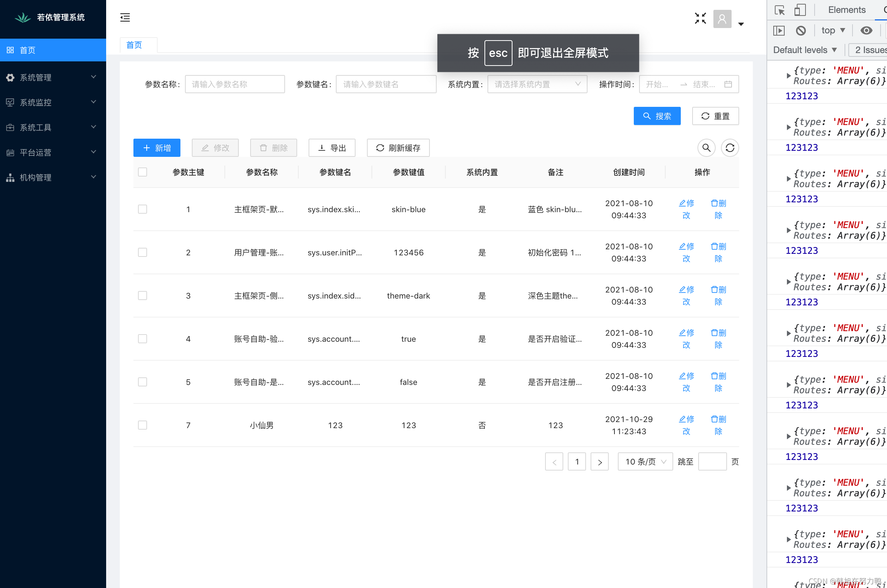Check the select-all checkbox in table header
The width and height of the screenshot is (887, 588).
point(143,172)
